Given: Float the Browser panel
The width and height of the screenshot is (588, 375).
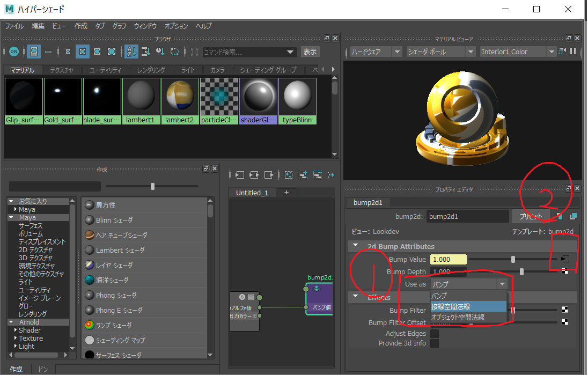Looking at the screenshot, I should click(x=327, y=38).
